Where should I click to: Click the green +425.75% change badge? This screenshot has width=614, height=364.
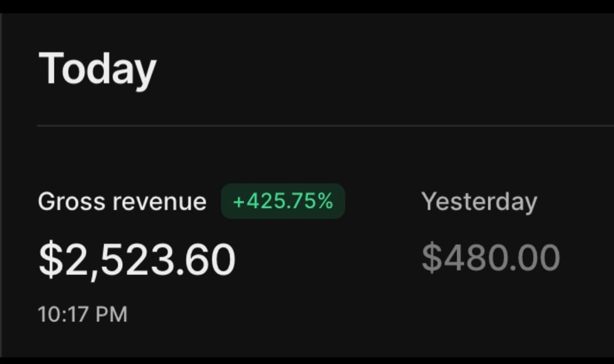click(283, 201)
